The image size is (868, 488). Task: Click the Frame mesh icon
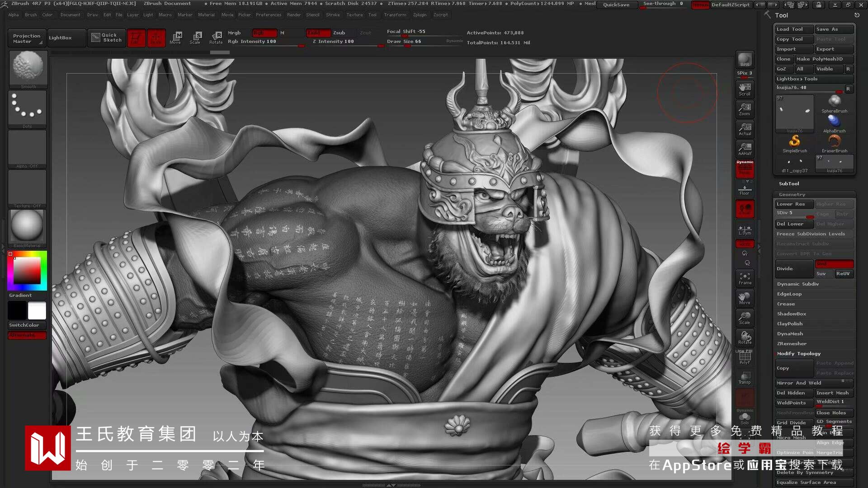pyautogui.click(x=745, y=278)
